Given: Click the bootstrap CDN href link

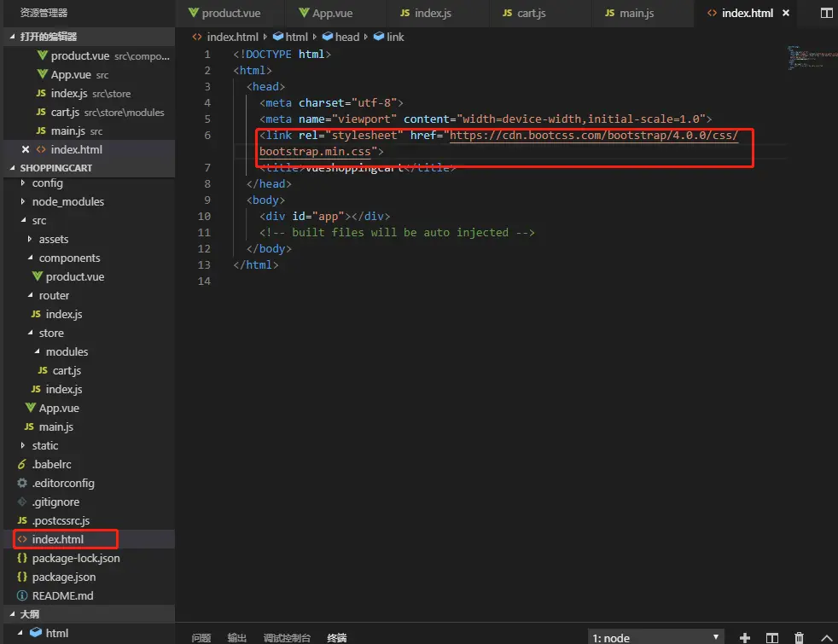Looking at the screenshot, I should click(x=593, y=135).
